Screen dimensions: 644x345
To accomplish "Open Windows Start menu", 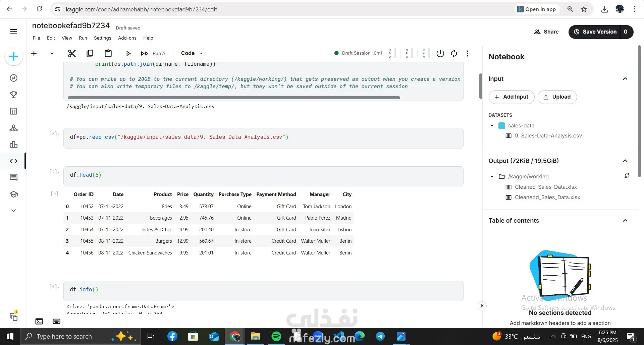I will point(10,337).
